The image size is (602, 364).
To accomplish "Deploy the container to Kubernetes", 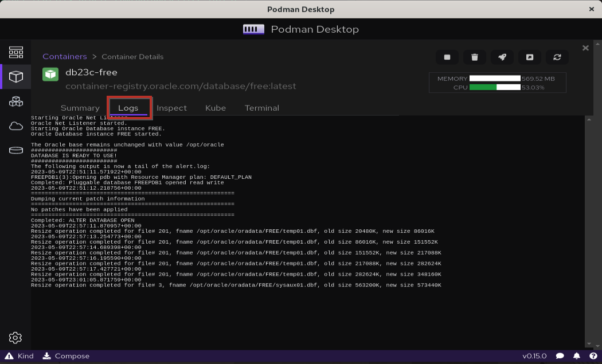I will tap(502, 57).
